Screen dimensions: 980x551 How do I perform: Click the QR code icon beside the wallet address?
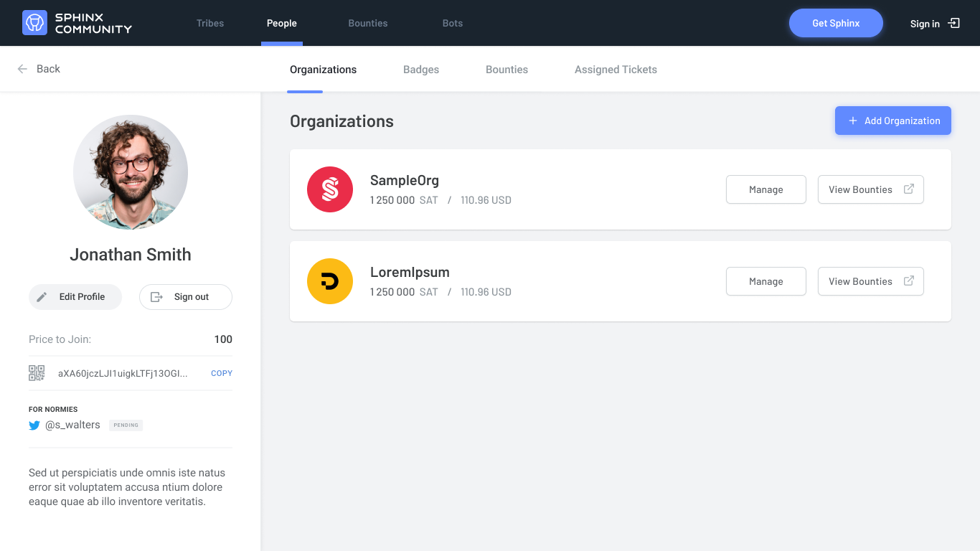[37, 372]
